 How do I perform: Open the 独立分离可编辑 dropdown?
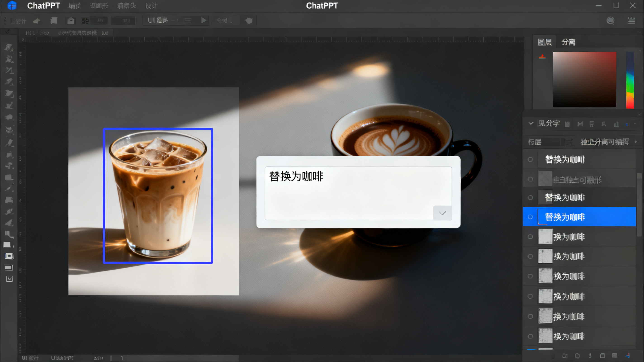coord(608,142)
